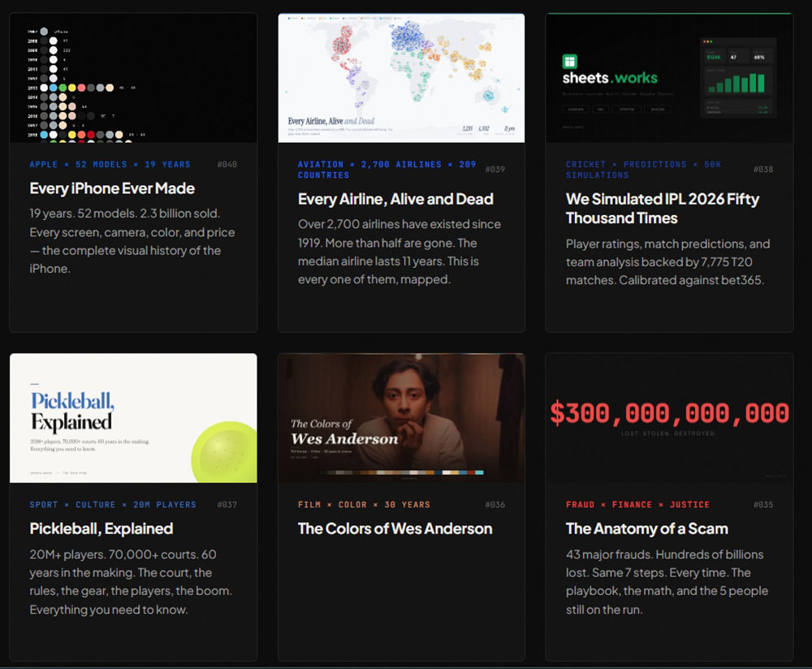Click the "FILM × COLOR × 30 YEARS" tag

coord(364,504)
